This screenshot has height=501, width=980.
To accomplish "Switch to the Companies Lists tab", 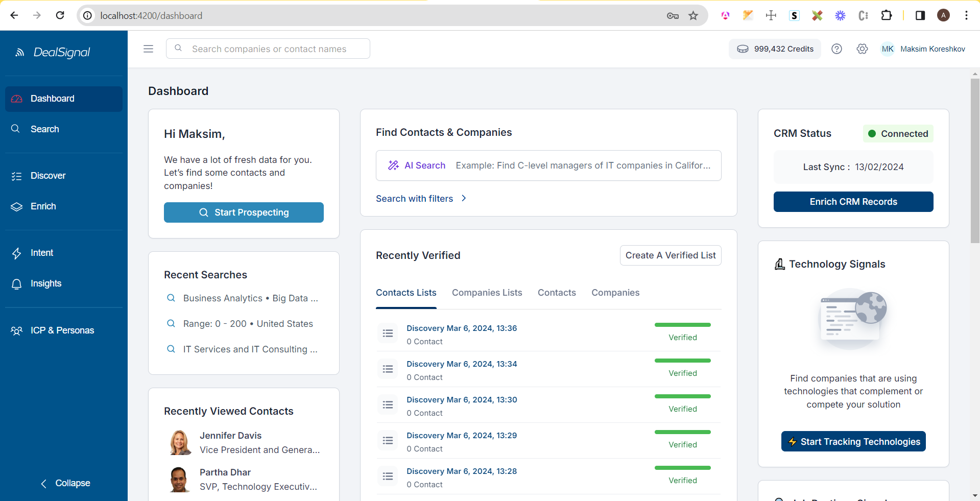I will tap(487, 293).
